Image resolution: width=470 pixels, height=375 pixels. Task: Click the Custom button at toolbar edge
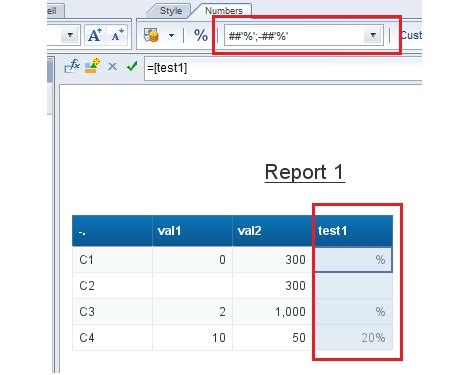pyautogui.click(x=411, y=35)
